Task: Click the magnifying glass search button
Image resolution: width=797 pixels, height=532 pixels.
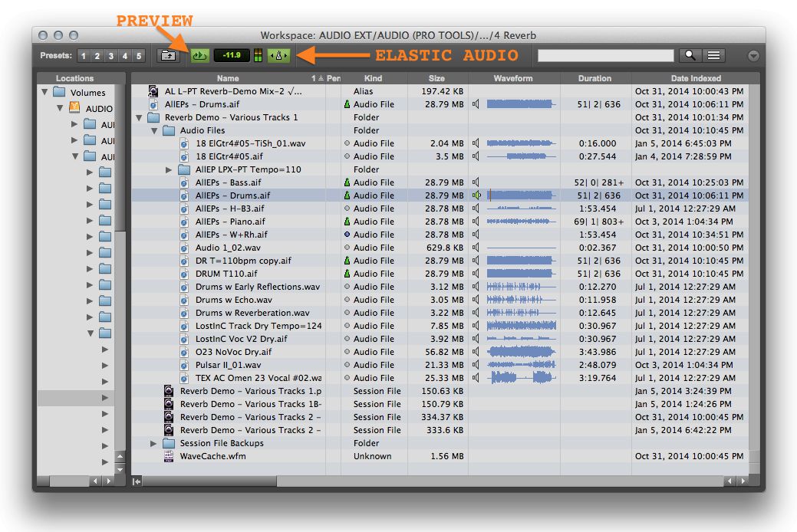Action: point(690,55)
